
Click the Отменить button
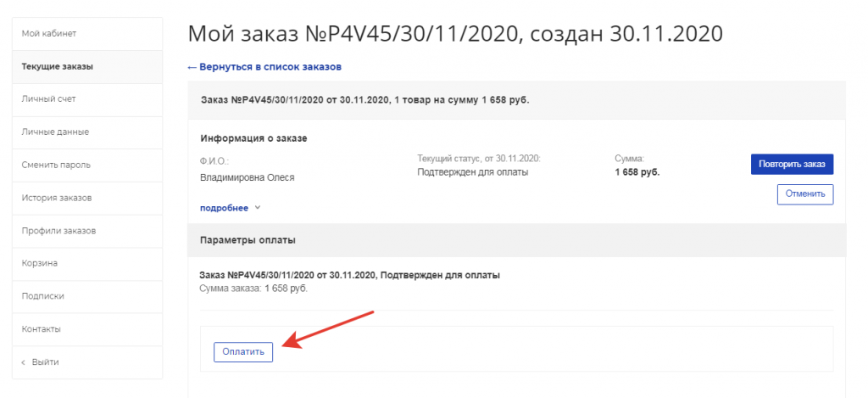click(805, 194)
